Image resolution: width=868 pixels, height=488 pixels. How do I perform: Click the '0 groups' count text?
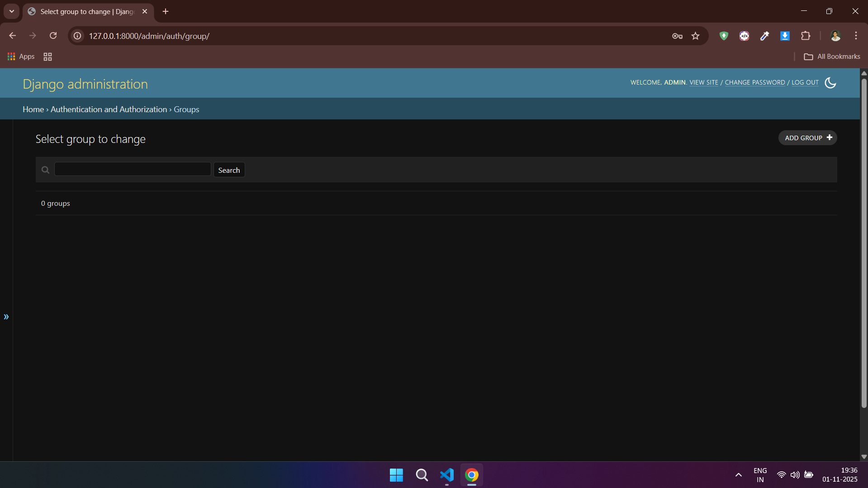pyautogui.click(x=56, y=204)
